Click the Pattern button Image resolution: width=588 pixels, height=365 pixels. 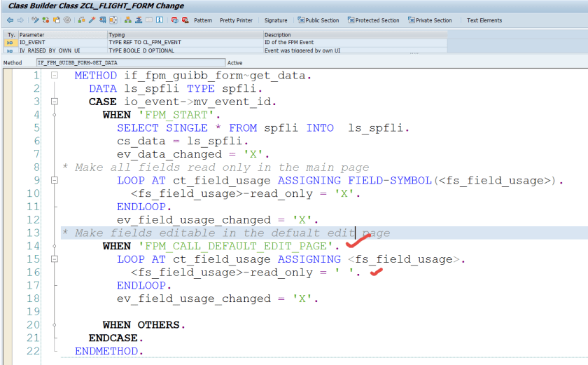point(203,20)
